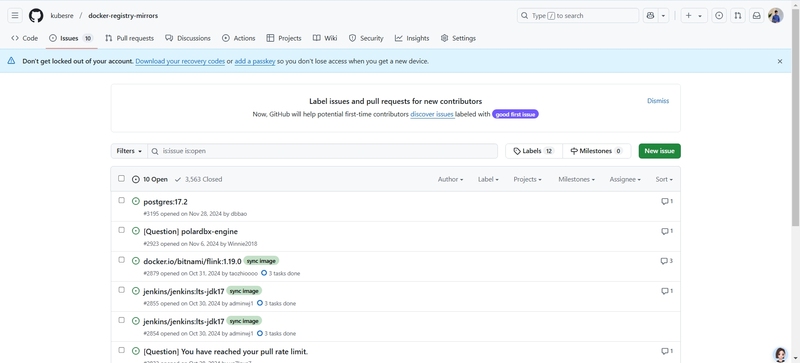Click the floating avatar assistant icon
The height and width of the screenshot is (363, 800).
(780, 354)
